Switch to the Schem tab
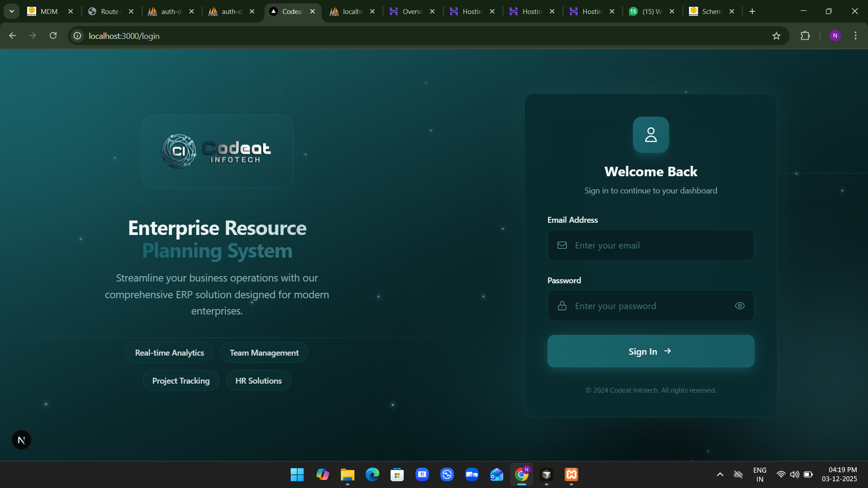868x488 pixels. [x=710, y=11]
